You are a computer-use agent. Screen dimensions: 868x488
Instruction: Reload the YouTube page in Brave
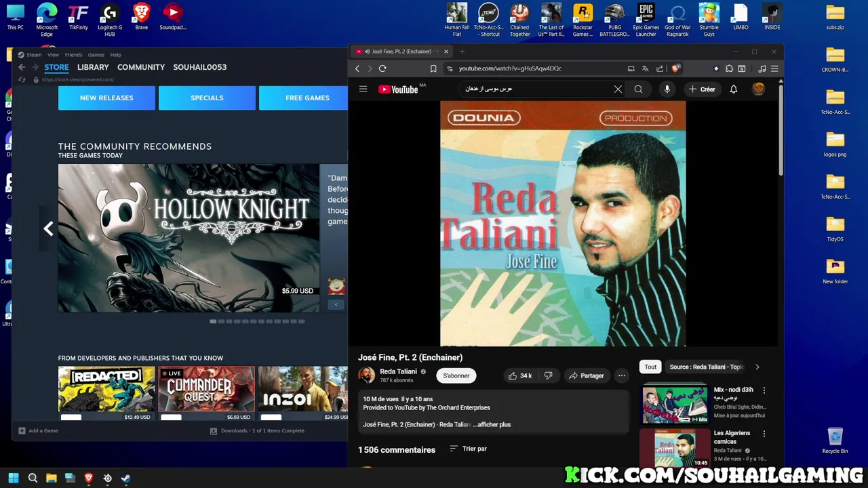[382, 68]
